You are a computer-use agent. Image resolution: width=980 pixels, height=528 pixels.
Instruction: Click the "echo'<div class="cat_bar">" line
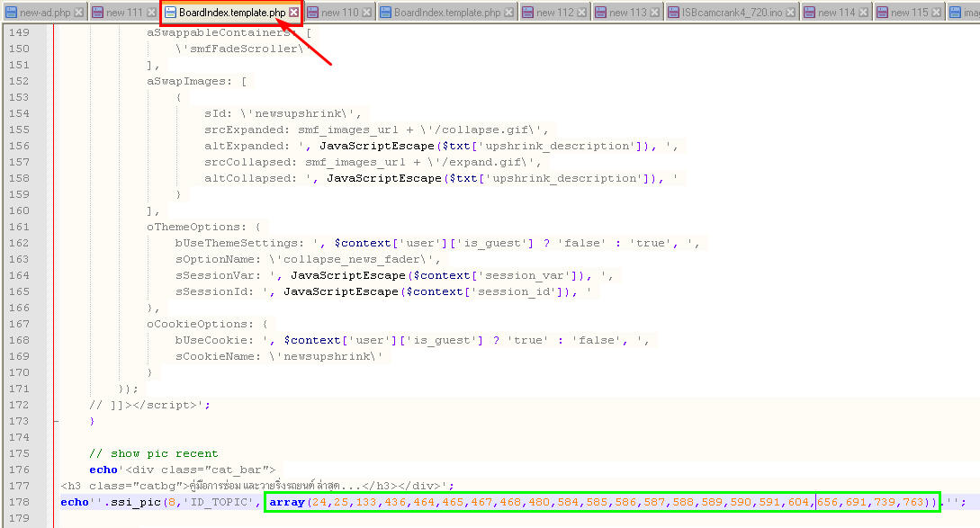[183, 470]
